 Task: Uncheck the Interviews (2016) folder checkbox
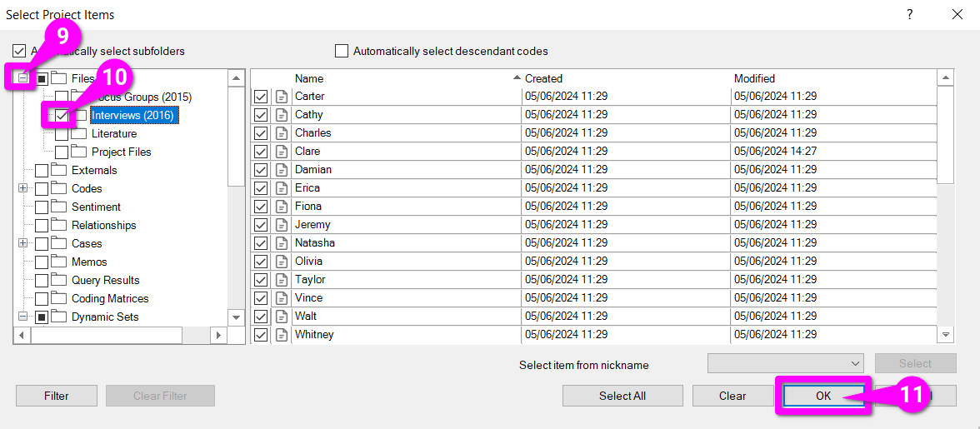click(62, 115)
